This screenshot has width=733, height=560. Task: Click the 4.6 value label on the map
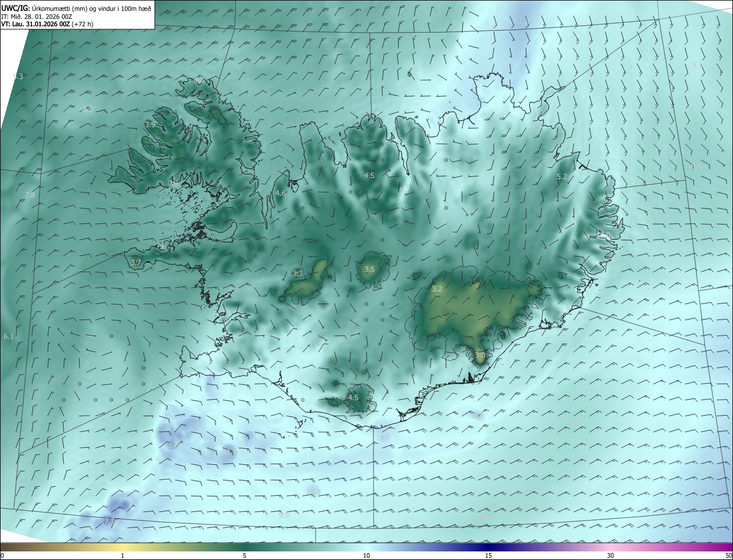pos(281,194)
